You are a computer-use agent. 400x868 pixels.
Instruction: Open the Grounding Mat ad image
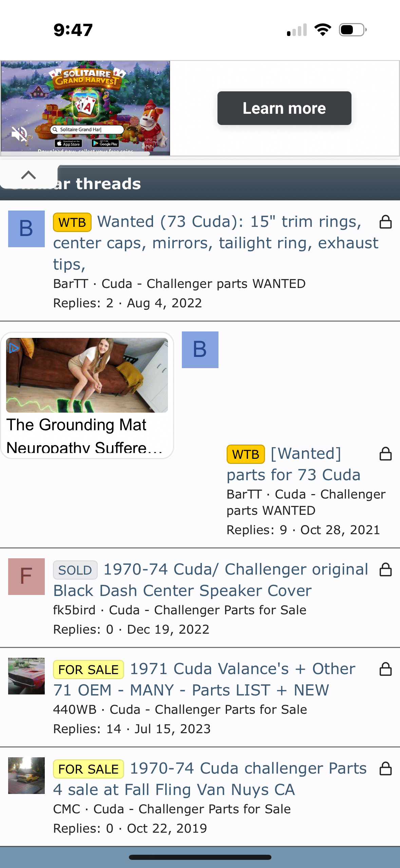(x=87, y=375)
